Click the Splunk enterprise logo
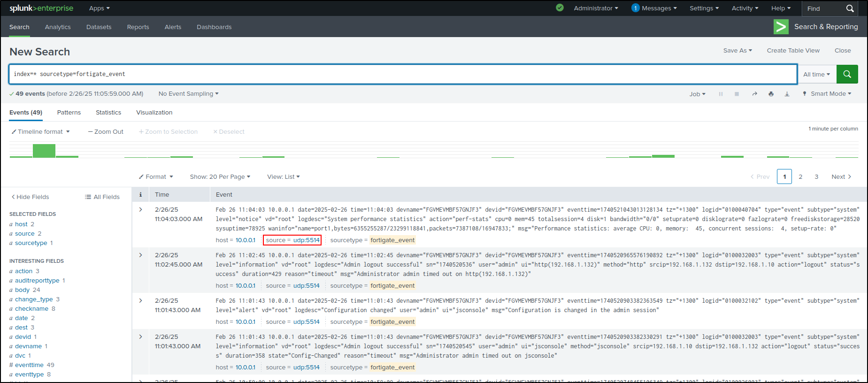868x383 pixels. click(41, 8)
